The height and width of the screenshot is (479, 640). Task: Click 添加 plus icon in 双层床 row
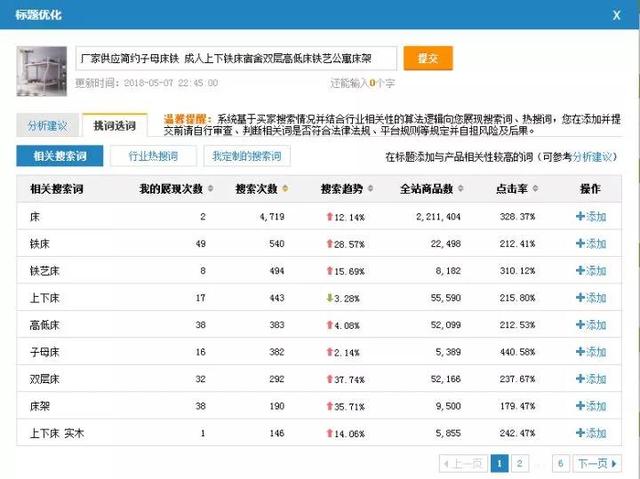tap(580, 379)
